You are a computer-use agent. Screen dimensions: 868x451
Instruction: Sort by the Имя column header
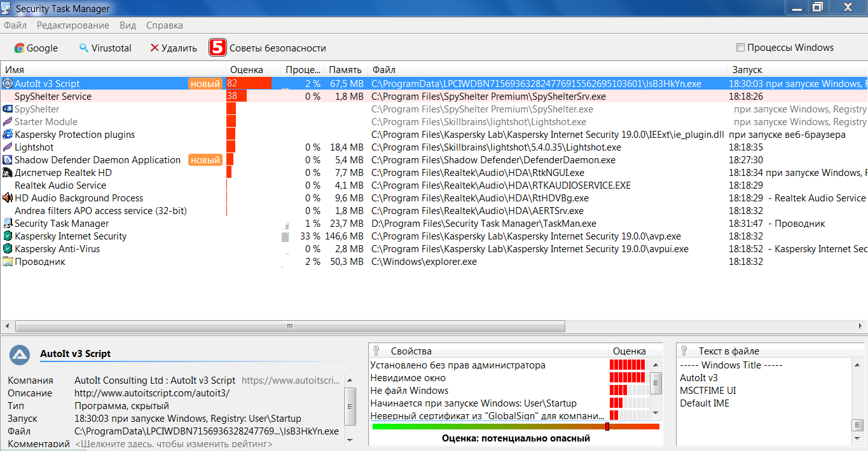pyautogui.click(x=113, y=70)
